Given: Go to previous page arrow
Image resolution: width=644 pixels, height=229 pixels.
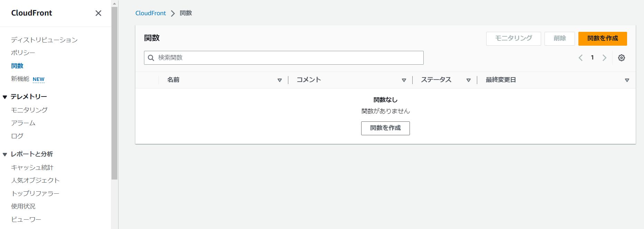Looking at the screenshot, I should pyautogui.click(x=580, y=58).
